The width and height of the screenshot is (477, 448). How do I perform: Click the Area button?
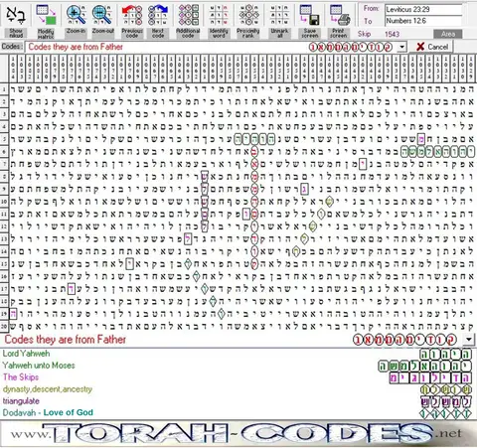[447, 34]
